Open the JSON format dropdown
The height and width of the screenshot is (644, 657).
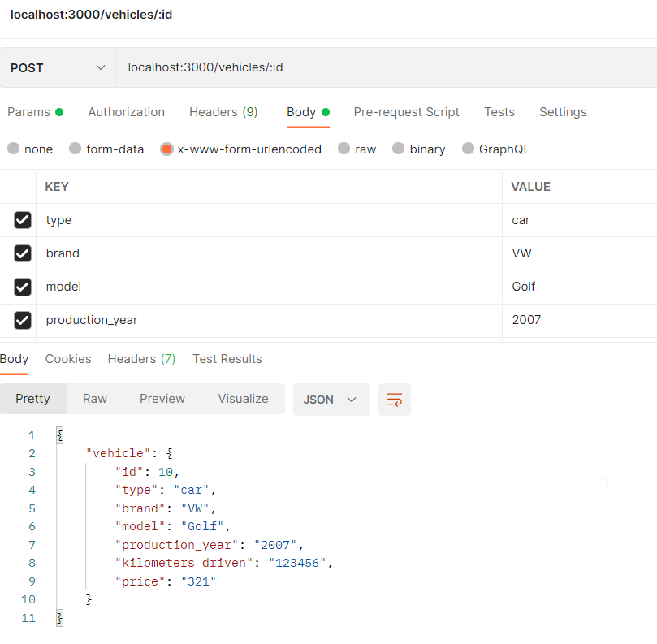pyautogui.click(x=331, y=400)
